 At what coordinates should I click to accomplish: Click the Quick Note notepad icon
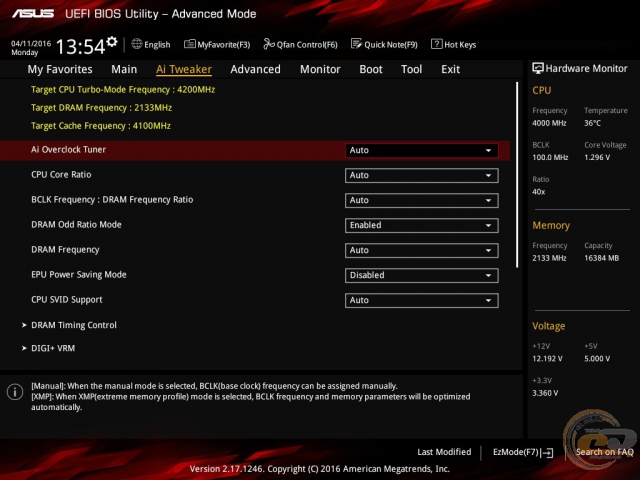[x=356, y=44]
